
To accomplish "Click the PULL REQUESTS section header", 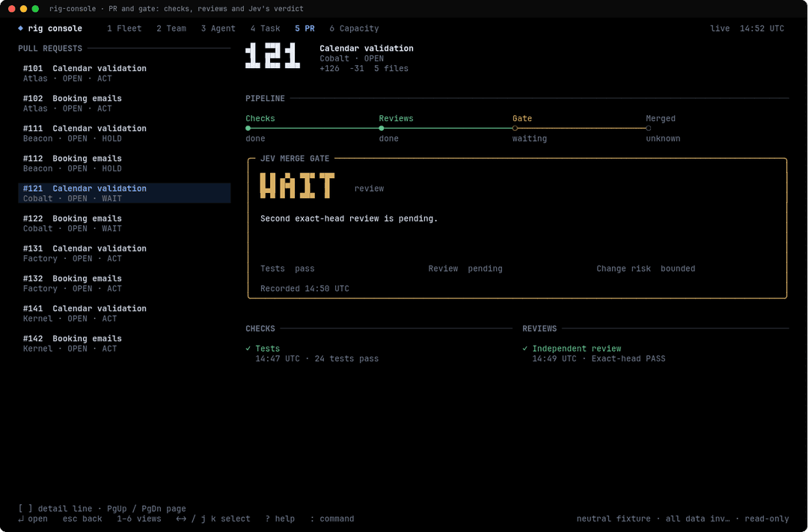I will point(50,49).
